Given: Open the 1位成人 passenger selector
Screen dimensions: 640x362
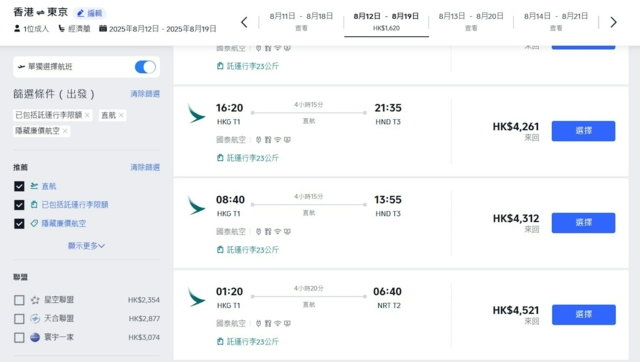Looking at the screenshot, I should pos(31,29).
